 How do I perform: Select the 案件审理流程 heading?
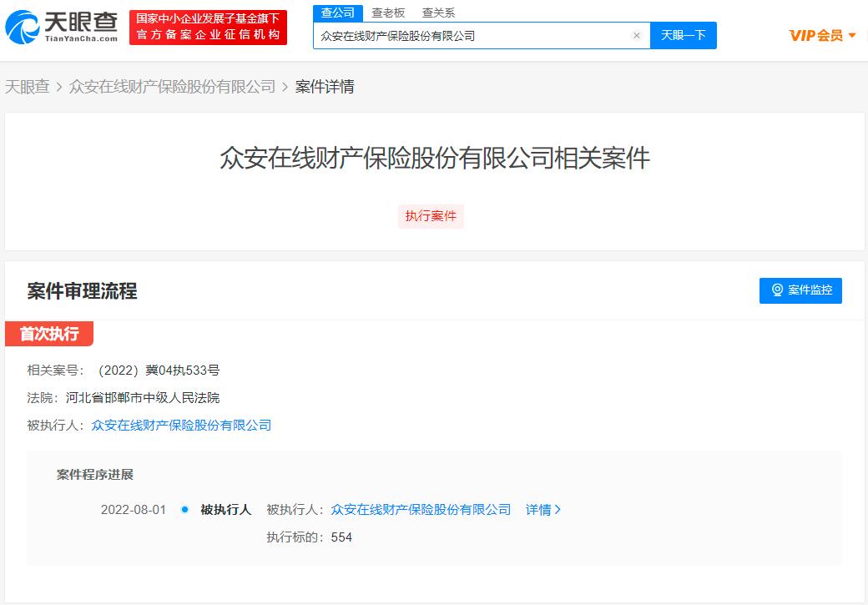82,291
